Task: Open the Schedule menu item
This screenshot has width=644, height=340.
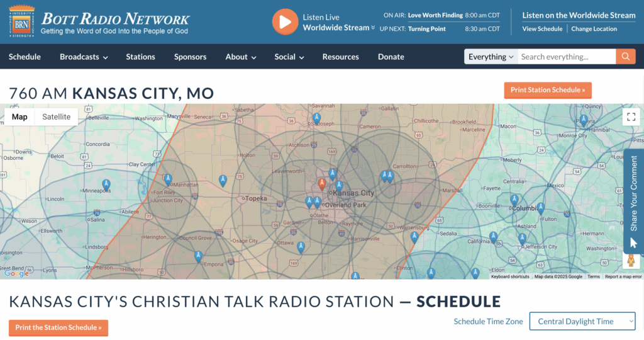Action: click(x=25, y=57)
